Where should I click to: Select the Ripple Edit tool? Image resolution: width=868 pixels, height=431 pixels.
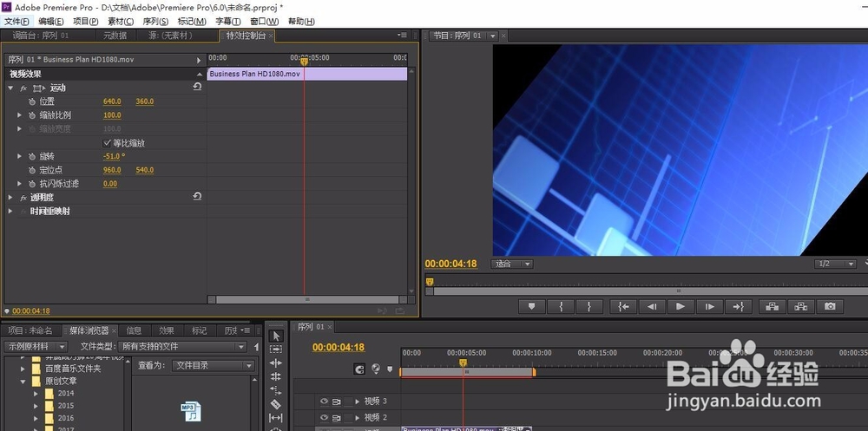[276, 363]
